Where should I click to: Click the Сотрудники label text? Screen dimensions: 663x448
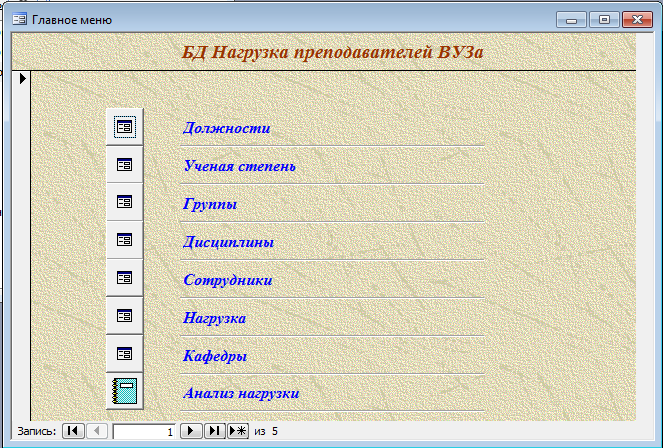[x=227, y=280]
